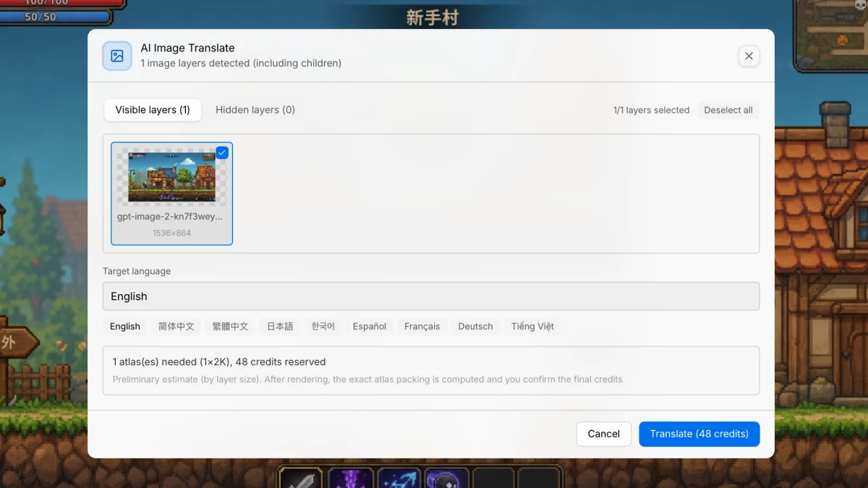The image size is (868, 488).
Task: Click the 1/1 layers selected text
Action: coord(651,110)
